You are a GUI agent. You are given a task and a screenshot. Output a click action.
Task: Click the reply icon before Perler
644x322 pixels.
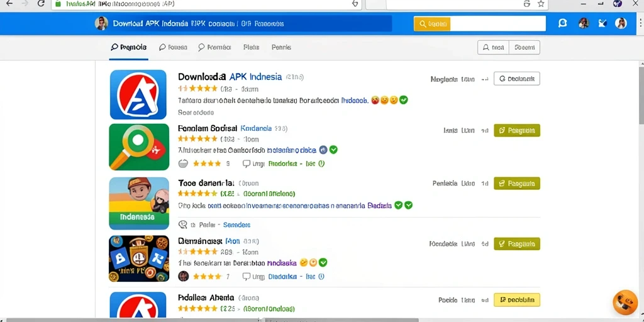tap(183, 225)
